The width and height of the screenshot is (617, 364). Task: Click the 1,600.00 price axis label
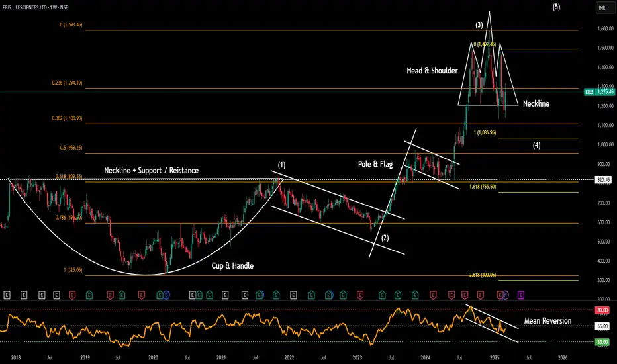tap(606, 28)
